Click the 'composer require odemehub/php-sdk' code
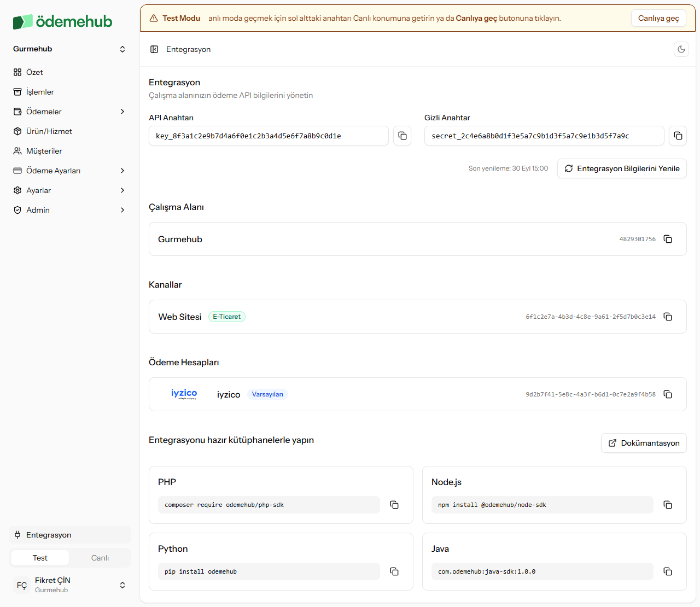The width and height of the screenshot is (700, 607). pos(224,505)
